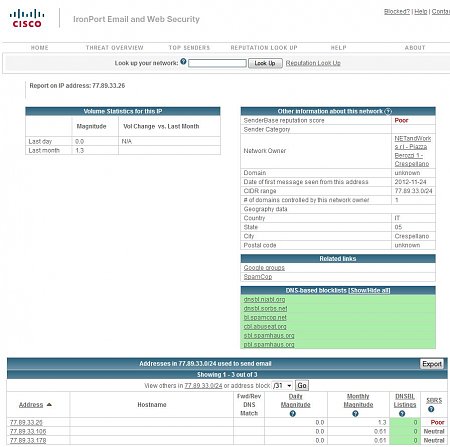Sort by Monthly Magnitude column

[358, 401]
